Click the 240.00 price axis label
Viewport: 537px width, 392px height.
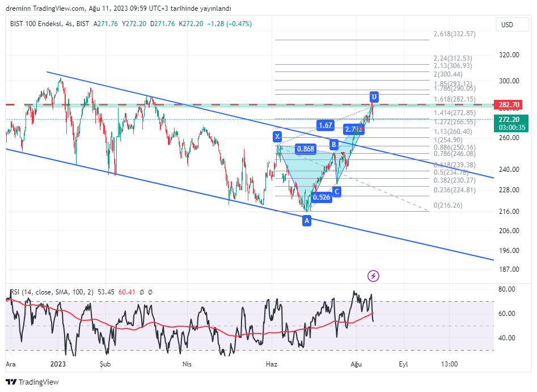point(509,169)
